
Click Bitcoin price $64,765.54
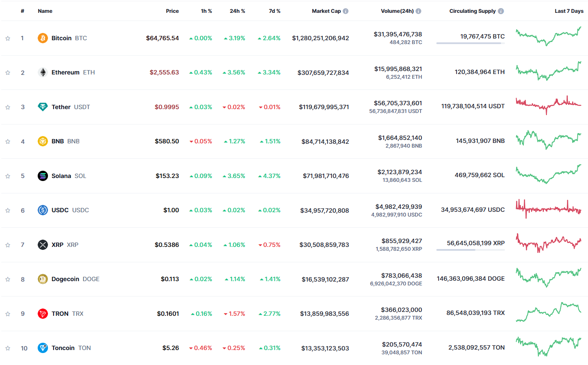tap(162, 38)
